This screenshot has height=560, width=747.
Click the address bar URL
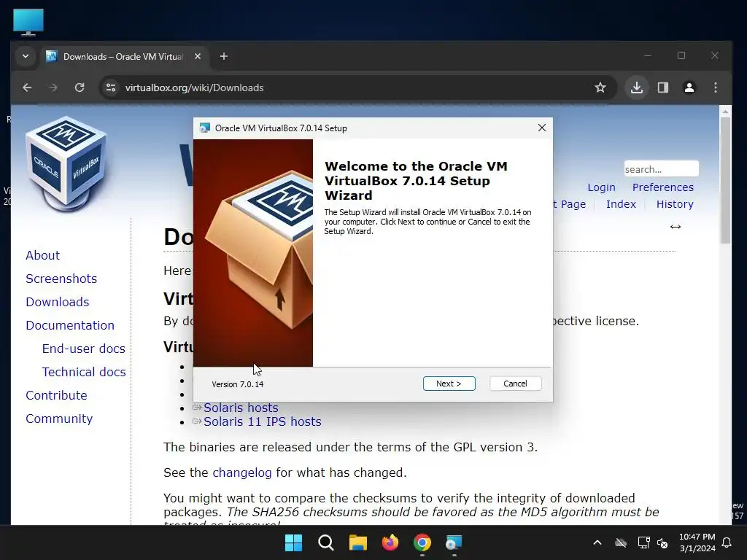coord(194,87)
